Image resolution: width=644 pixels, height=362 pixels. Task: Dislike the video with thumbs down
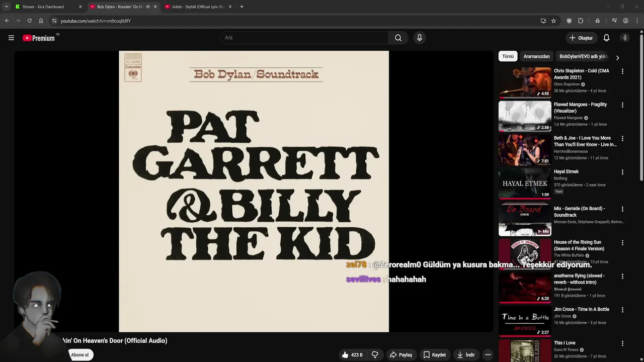375,355
